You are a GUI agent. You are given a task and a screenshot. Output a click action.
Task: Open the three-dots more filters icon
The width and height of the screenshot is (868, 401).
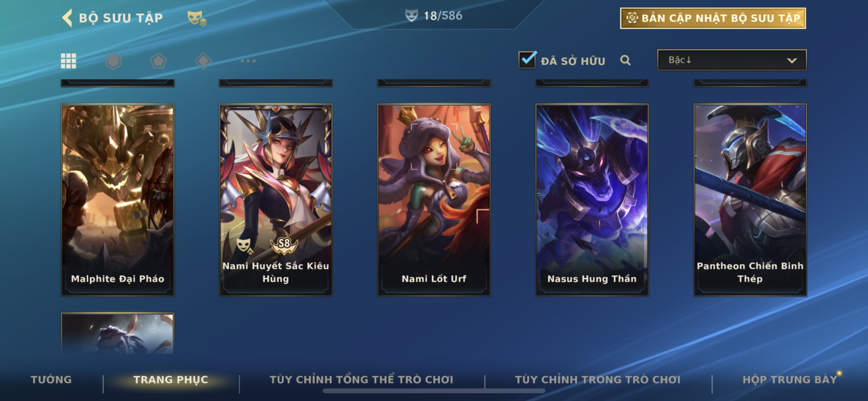tap(248, 61)
